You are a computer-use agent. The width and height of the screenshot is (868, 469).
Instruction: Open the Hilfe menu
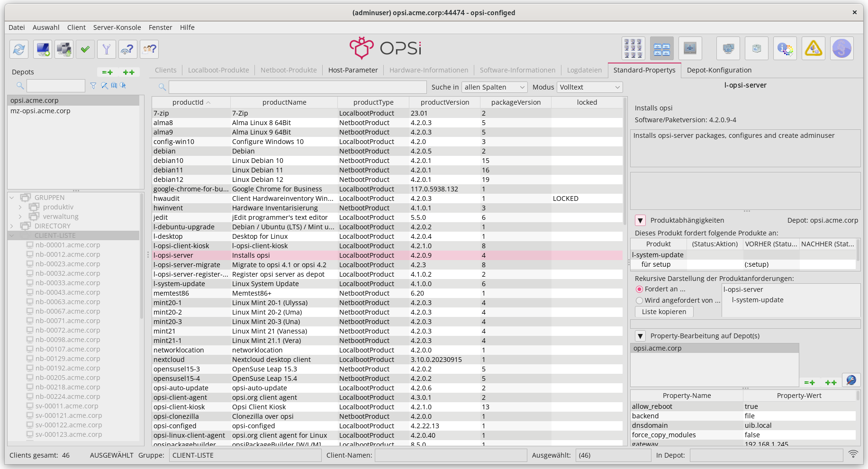[187, 27]
